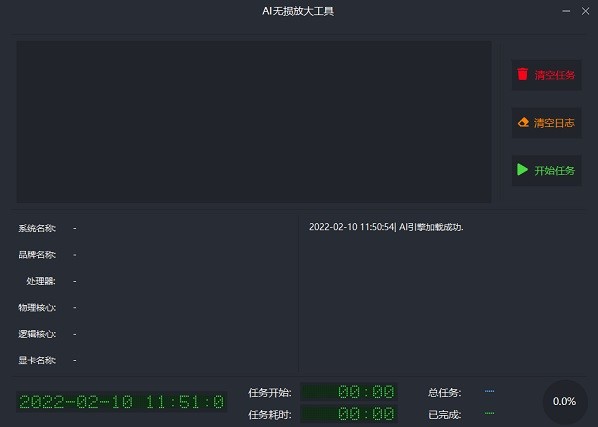Click the 0.0% circular progress indicator
This screenshot has height=427, width=598.
[564, 401]
